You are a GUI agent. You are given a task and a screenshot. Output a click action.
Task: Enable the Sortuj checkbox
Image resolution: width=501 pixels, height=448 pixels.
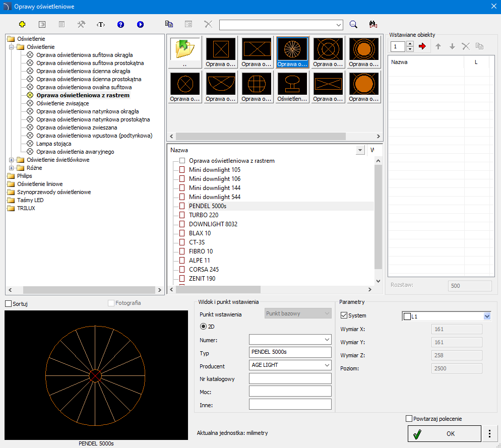coord(8,303)
